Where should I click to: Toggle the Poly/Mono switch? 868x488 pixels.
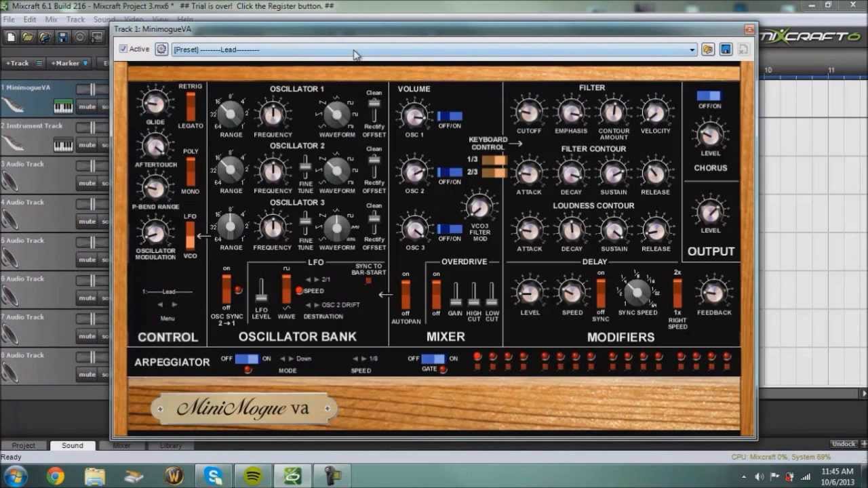(191, 171)
